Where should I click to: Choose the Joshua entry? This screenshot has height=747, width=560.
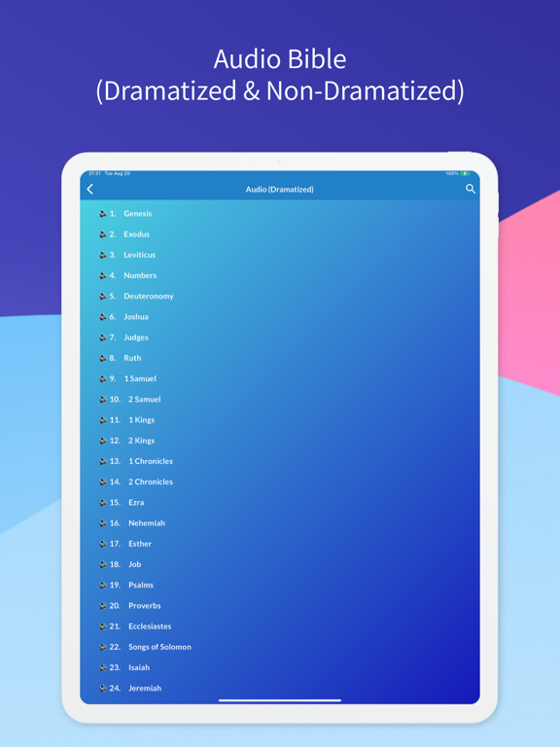pyautogui.click(x=136, y=317)
